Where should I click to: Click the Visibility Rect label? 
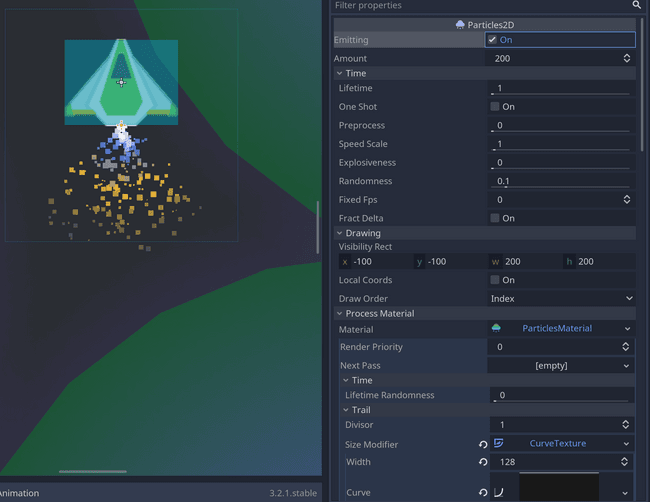point(365,247)
